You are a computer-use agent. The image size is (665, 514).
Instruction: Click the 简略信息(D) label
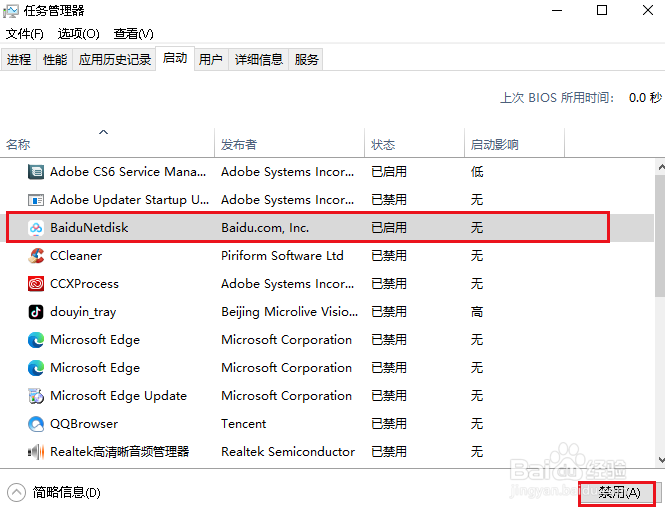tap(67, 492)
